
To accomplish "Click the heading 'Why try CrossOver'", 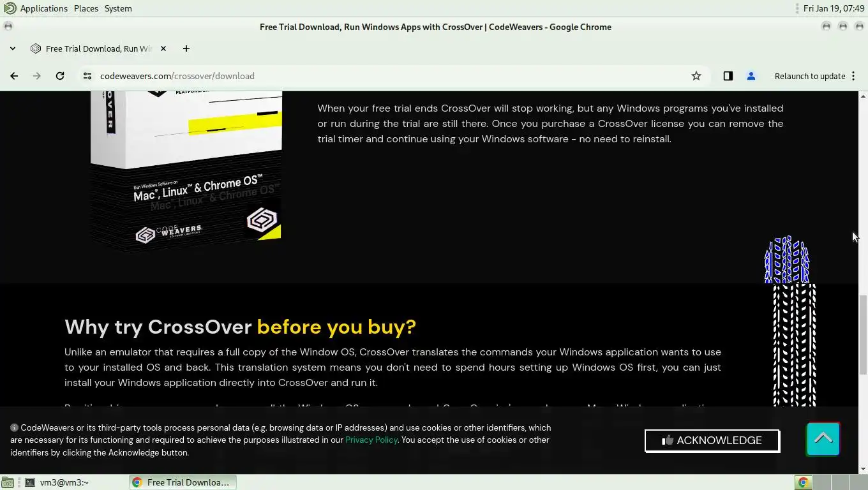I will [x=158, y=327].
